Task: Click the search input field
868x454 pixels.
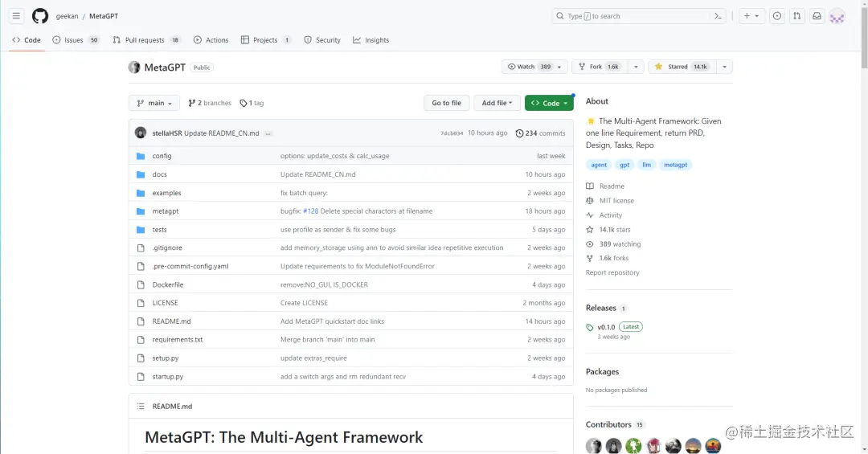Action: click(640, 16)
